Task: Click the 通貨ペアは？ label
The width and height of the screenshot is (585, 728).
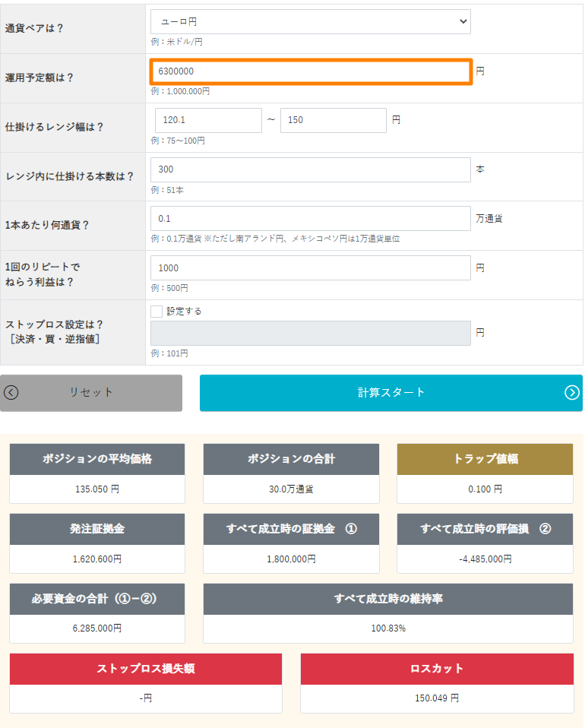Action: pos(34,28)
